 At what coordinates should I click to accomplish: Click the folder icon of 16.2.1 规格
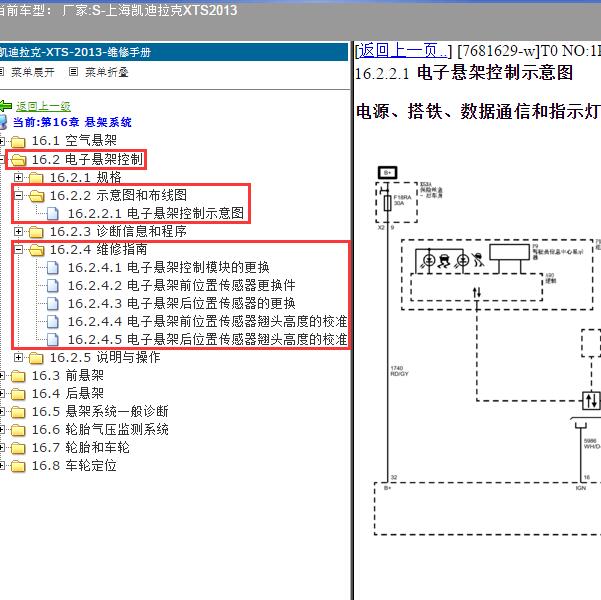[x=36, y=178]
